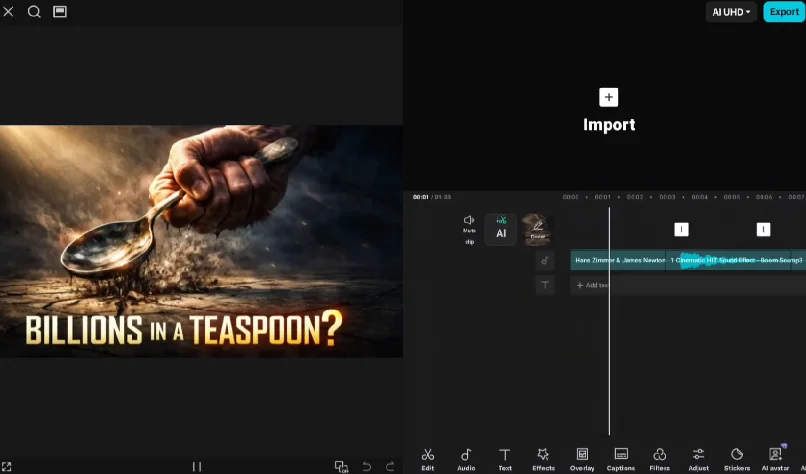806x474 pixels.
Task: Open the Cover thumbnail editor
Action: pos(538,229)
